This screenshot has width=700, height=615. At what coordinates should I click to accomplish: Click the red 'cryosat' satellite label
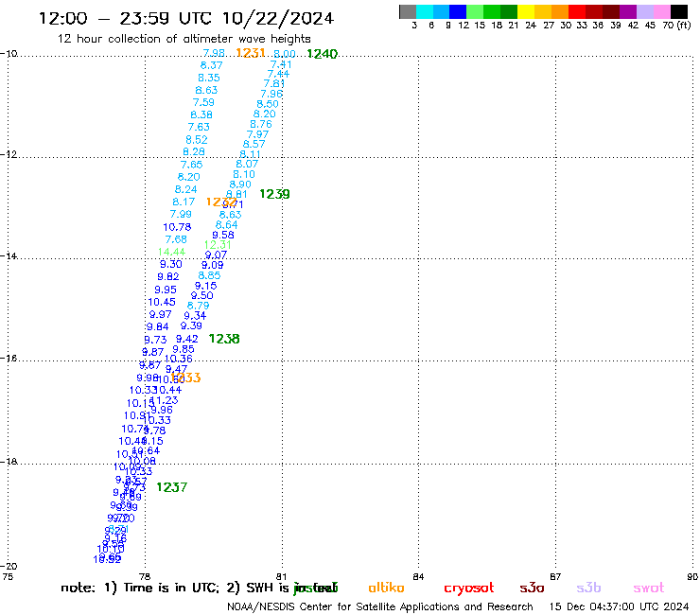469,589
